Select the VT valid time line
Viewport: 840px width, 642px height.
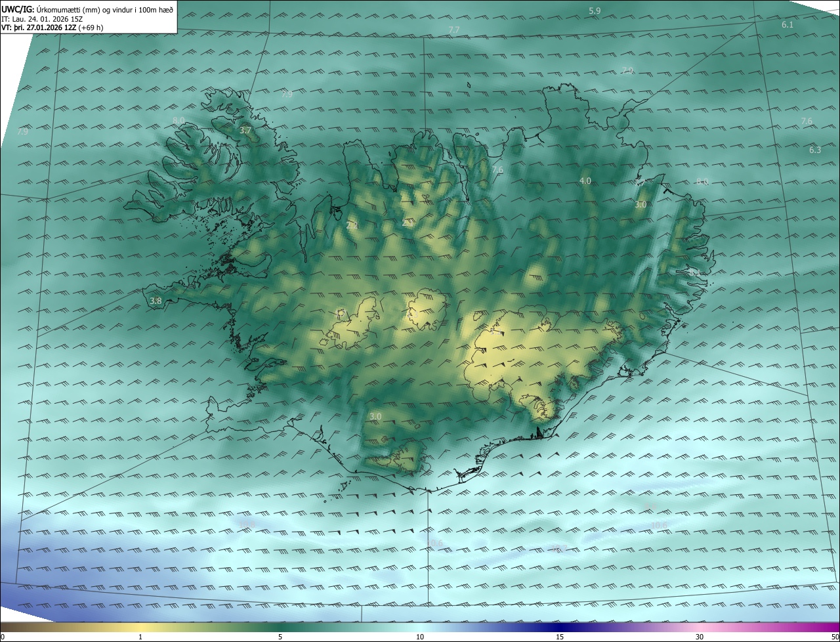click(52, 28)
